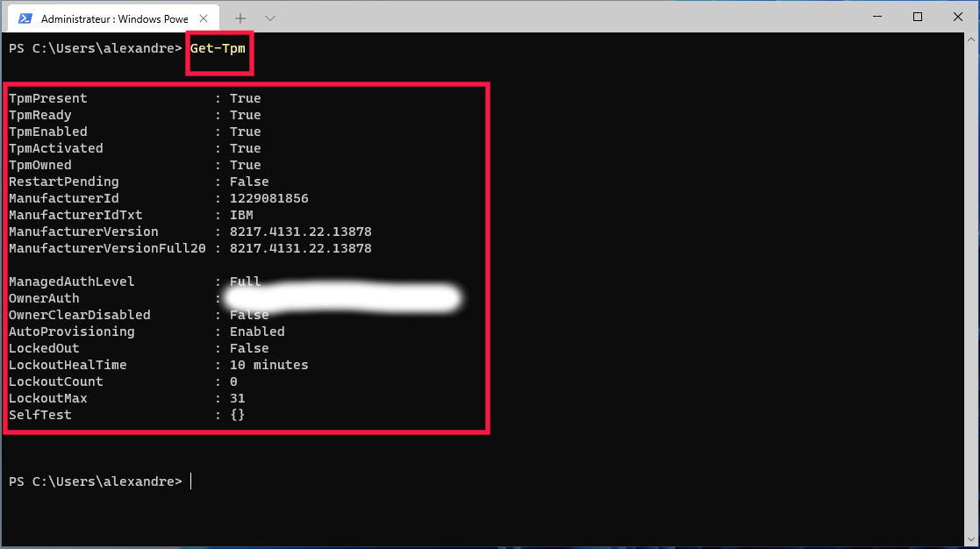Click the ManagedAuthLevel Full value
Image resolution: width=980 pixels, height=549 pixels.
click(x=245, y=282)
